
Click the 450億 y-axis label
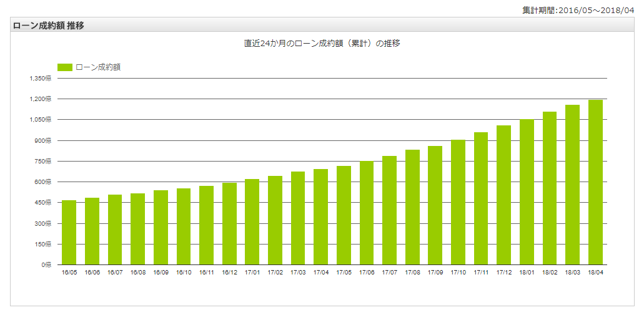pos(44,203)
